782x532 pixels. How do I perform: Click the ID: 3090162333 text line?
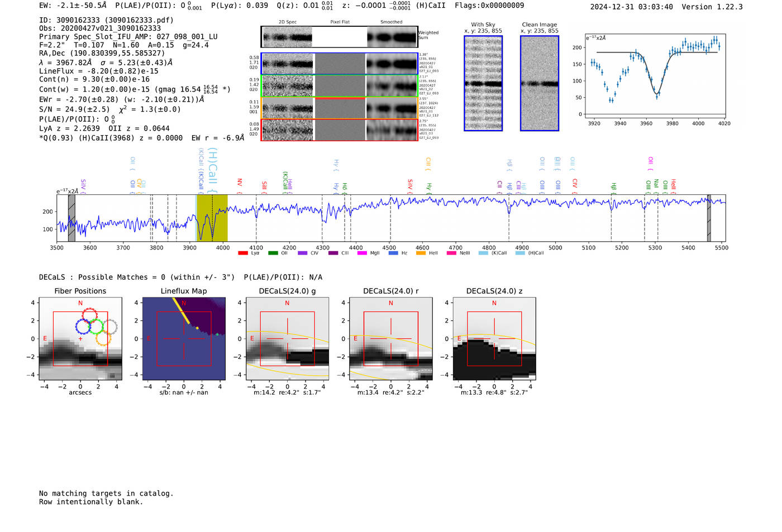click(x=106, y=20)
